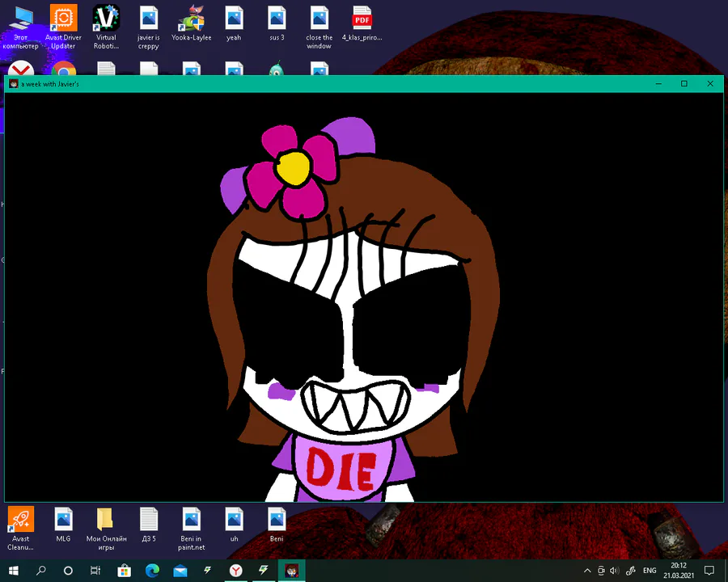Select the 'uh' image file

234,525
